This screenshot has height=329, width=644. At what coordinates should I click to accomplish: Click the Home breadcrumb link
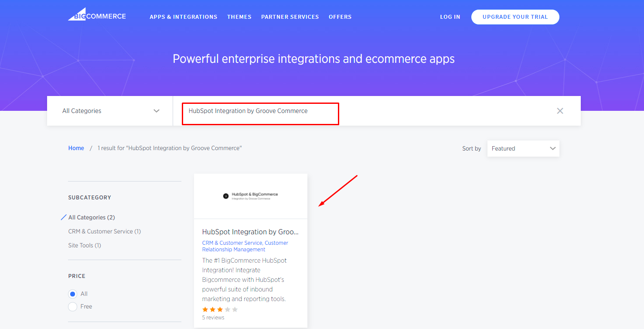tap(76, 148)
